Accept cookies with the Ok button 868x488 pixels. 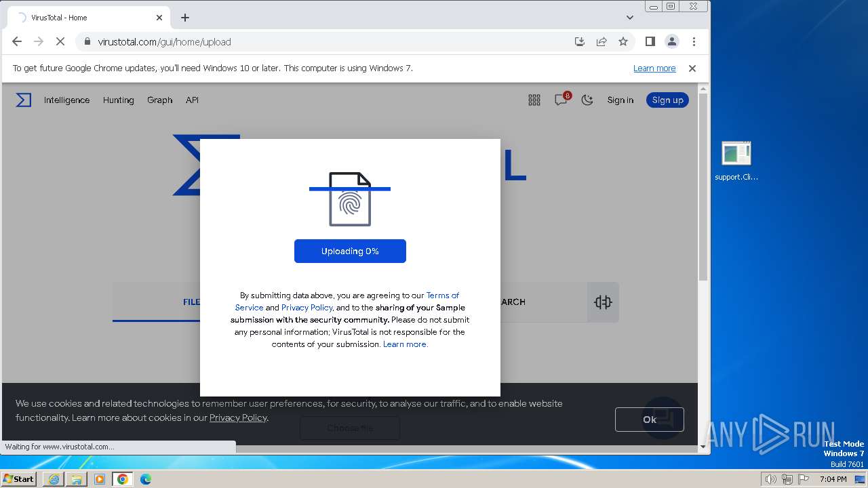(650, 420)
